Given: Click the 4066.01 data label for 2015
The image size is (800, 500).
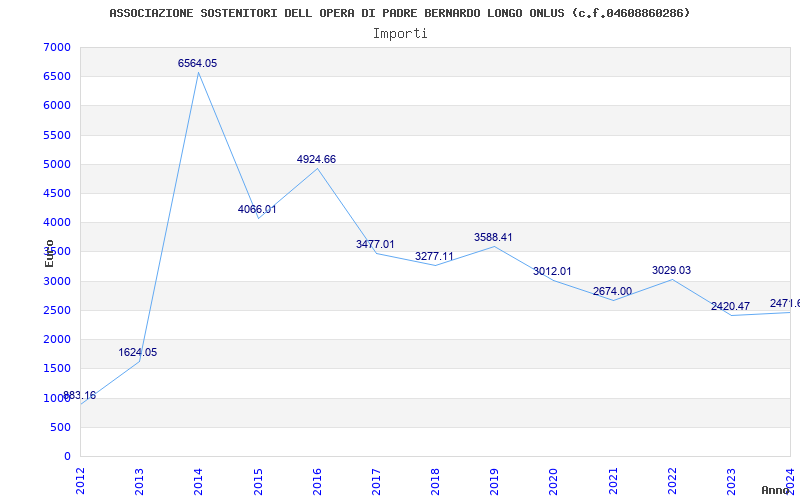Looking at the screenshot, I should point(257,209).
